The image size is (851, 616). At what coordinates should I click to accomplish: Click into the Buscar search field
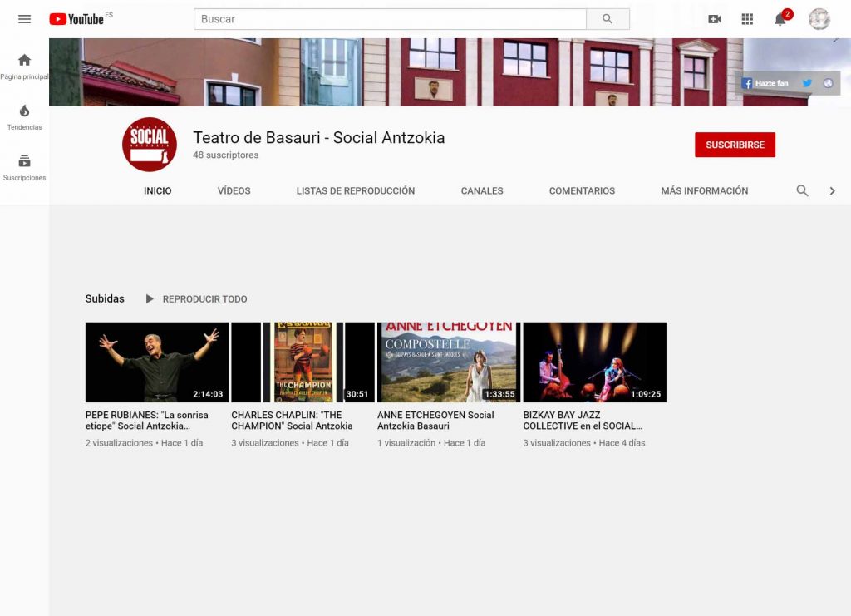pos(389,19)
